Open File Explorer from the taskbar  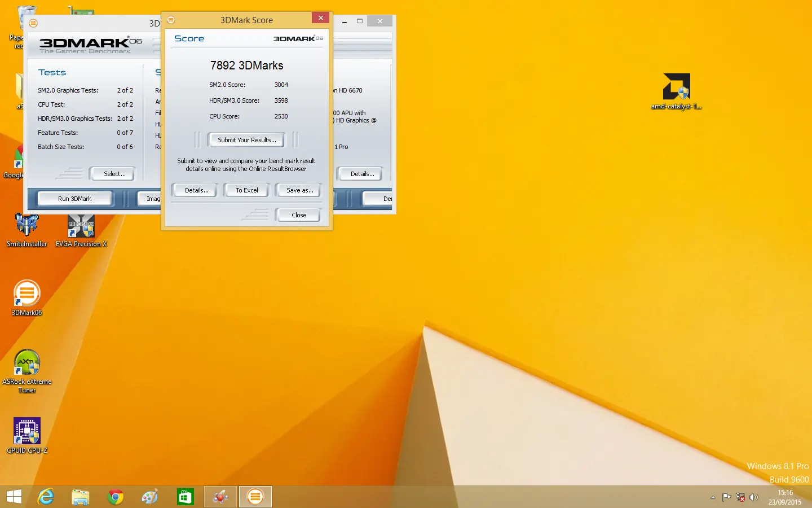pyautogui.click(x=81, y=497)
